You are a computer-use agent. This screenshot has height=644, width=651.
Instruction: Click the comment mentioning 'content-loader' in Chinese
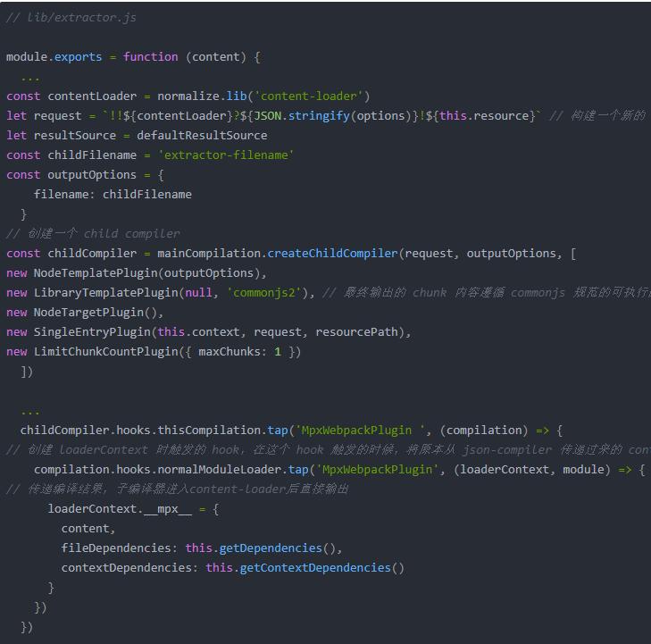point(178,489)
